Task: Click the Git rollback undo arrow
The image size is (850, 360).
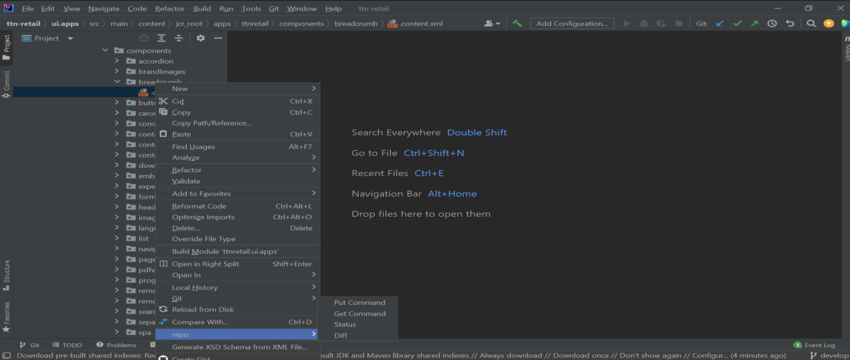Action: [x=790, y=23]
